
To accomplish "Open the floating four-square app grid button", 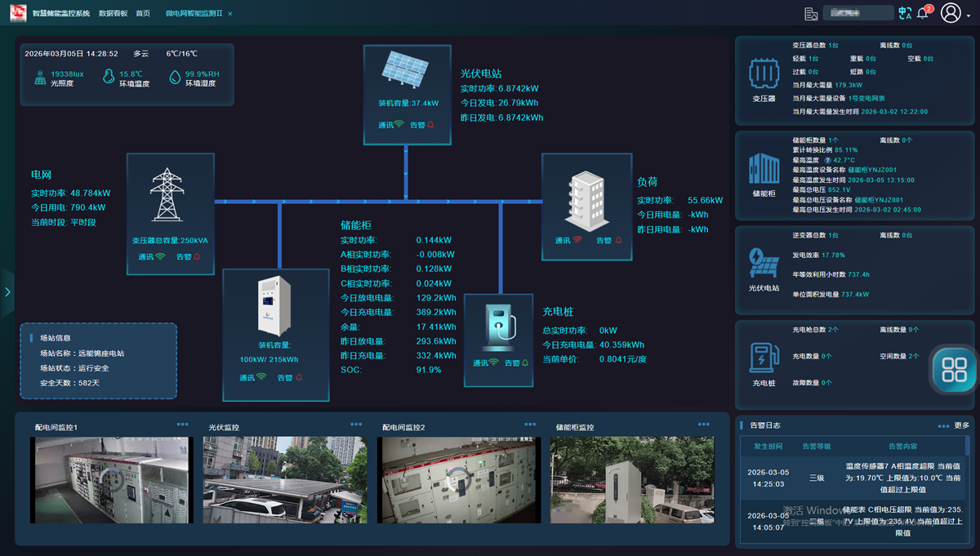I will tap(954, 369).
